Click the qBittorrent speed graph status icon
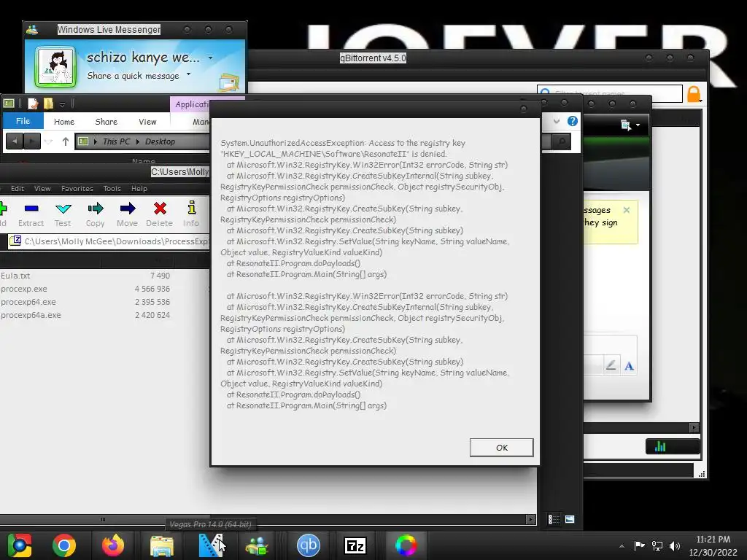This screenshot has height=560, width=747. pos(660,447)
